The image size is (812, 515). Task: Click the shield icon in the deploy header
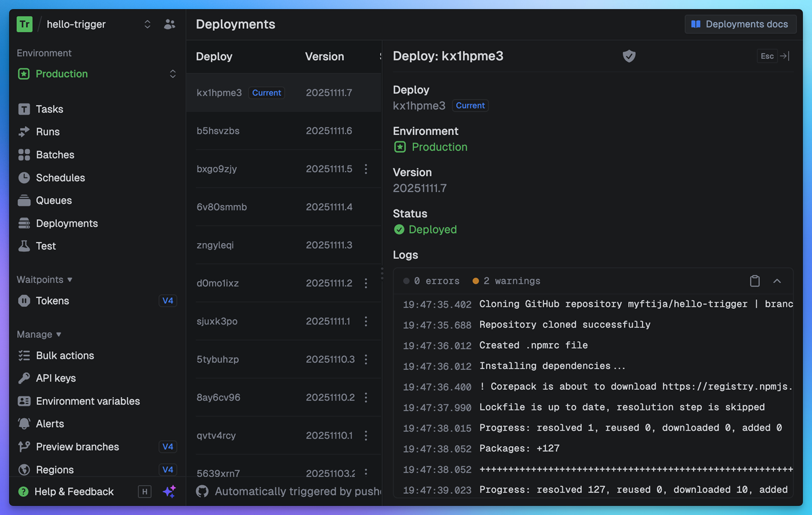(629, 56)
